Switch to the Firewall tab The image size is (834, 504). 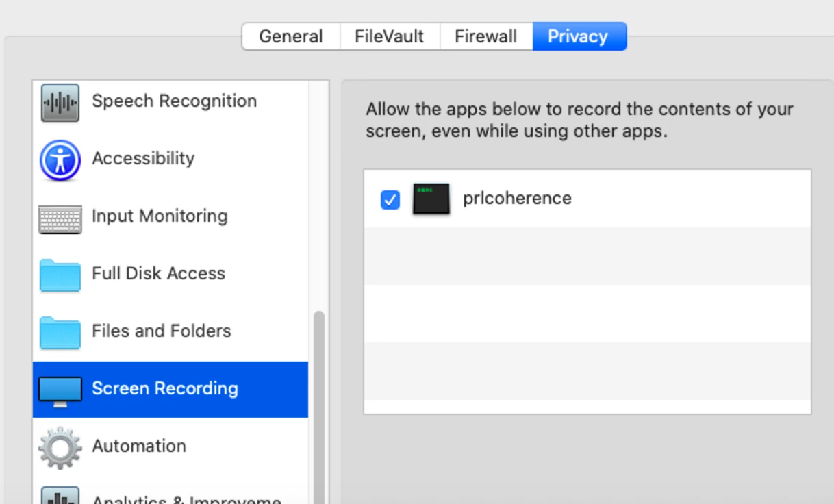pos(486,36)
